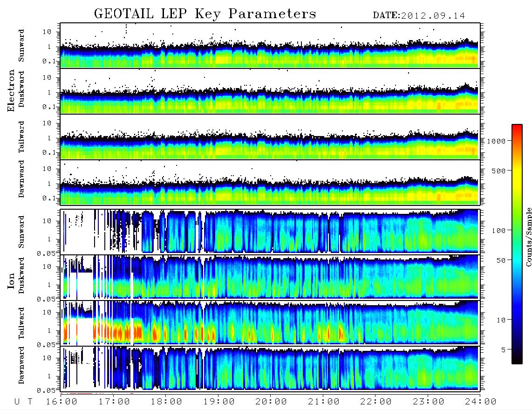Viewport: 532px width, 410px height.
Task: Click the 0.1 tick of Electron Dawnward
Action: coord(49,198)
